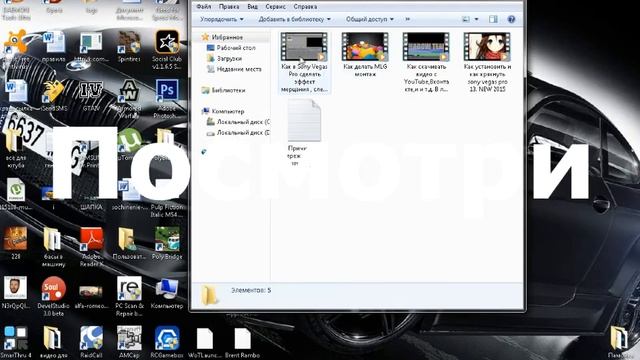This screenshot has height=360, width=640.
Task: Open the AMCap shortcut
Action: click(x=129, y=342)
